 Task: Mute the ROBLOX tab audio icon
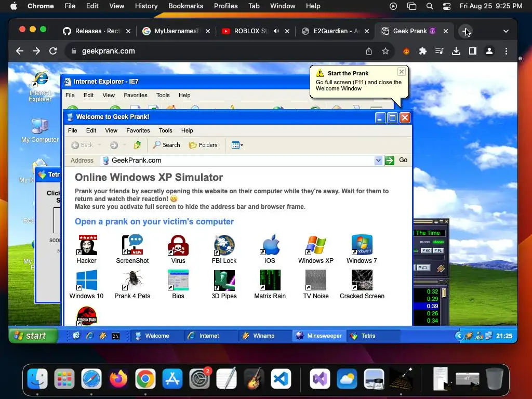pos(276,31)
